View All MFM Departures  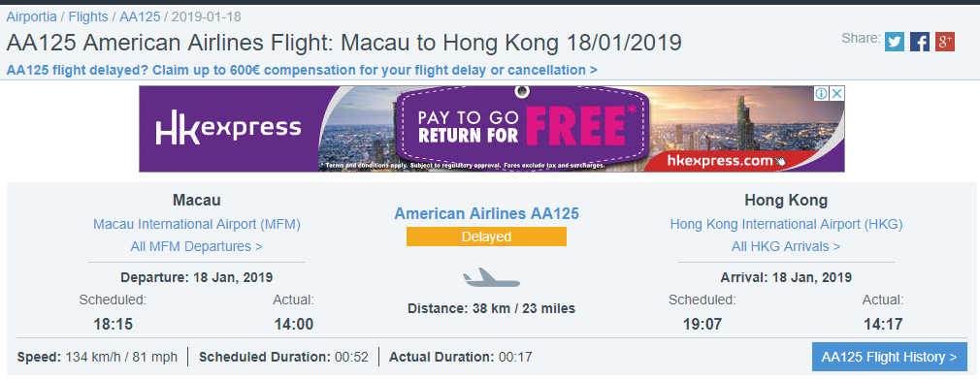196,246
